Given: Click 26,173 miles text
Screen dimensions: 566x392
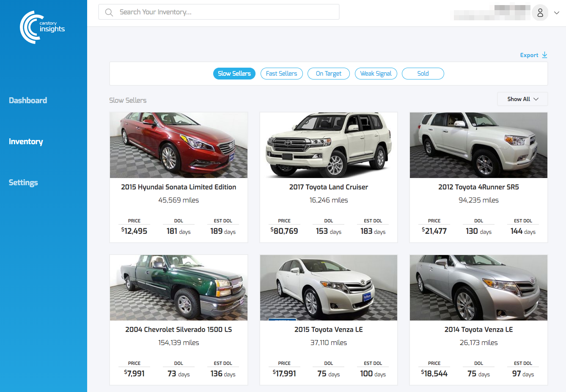Looking at the screenshot, I should 478,343.
